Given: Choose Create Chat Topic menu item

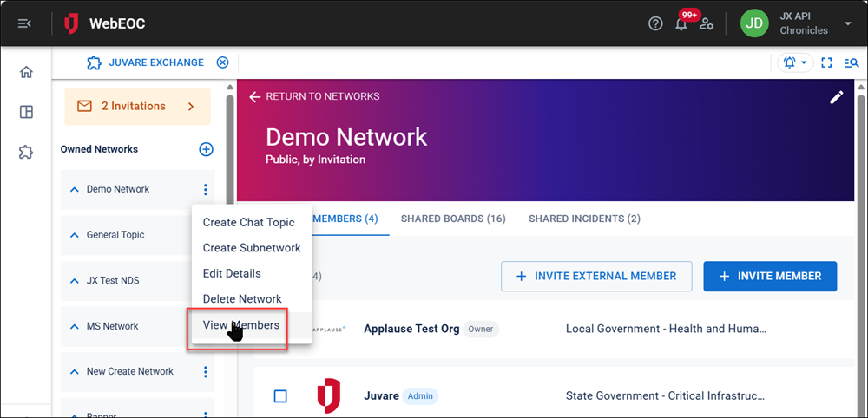Looking at the screenshot, I should pos(252,222).
